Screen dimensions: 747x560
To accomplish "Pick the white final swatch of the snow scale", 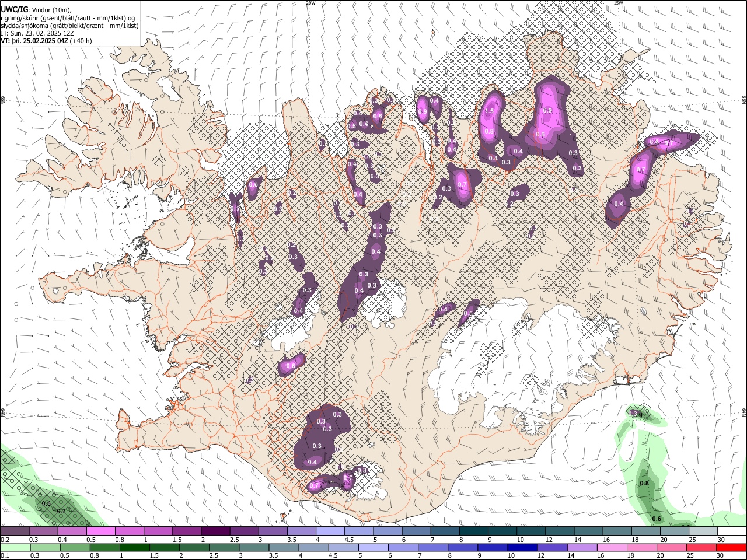I will [x=732, y=531].
